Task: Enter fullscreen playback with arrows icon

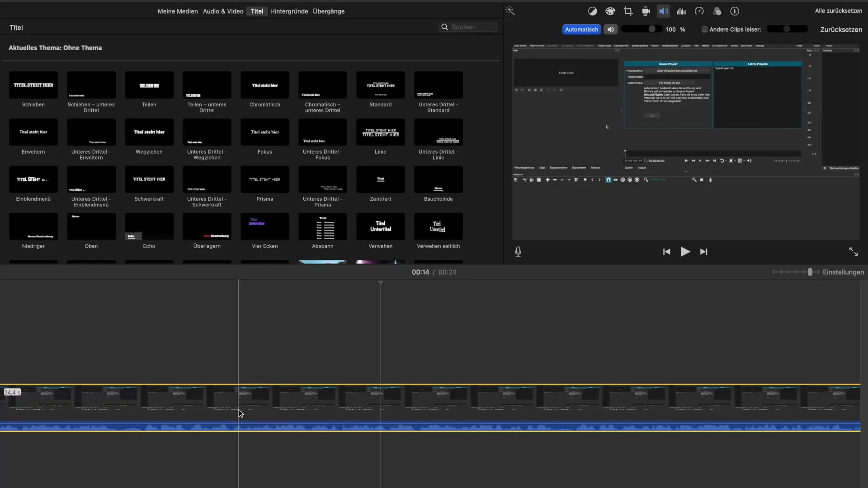Action: pyautogui.click(x=853, y=252)
